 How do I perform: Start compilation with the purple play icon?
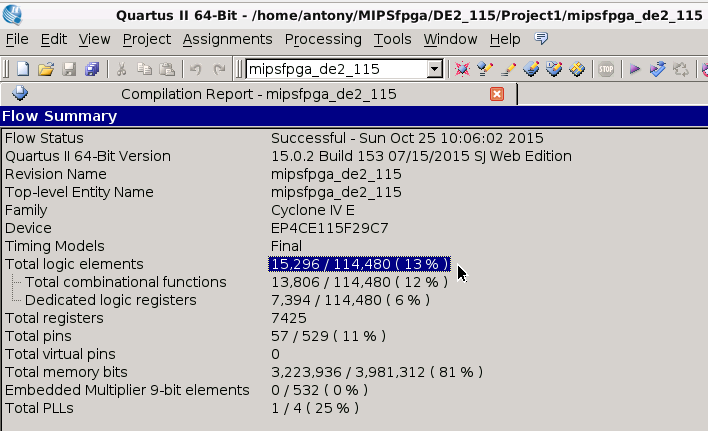[x=635, y=69]
